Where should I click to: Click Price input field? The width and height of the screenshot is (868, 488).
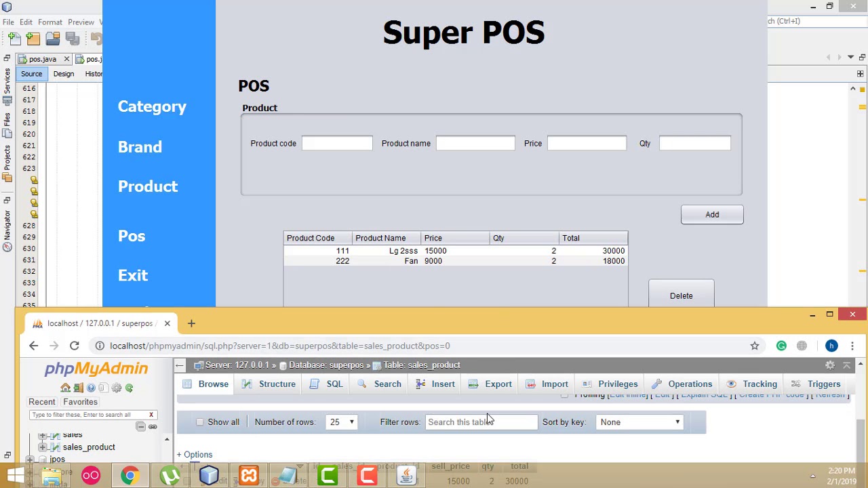pos(587,143)
